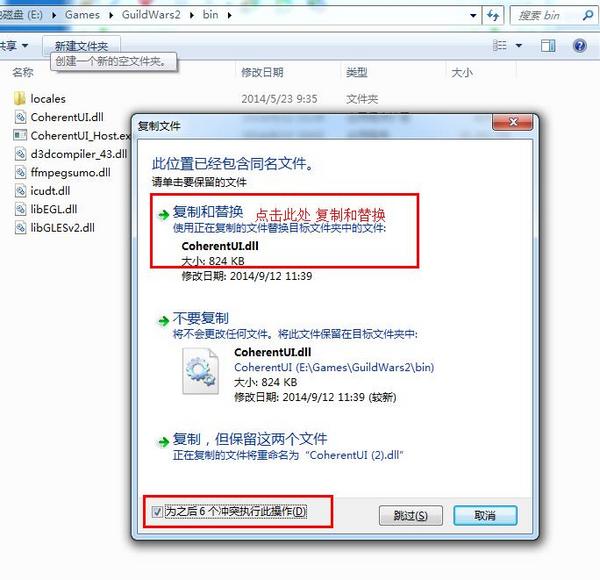Select the CoherentUI.dll file icon
Screen dimensions: 600x580
(x=20, y=117)
